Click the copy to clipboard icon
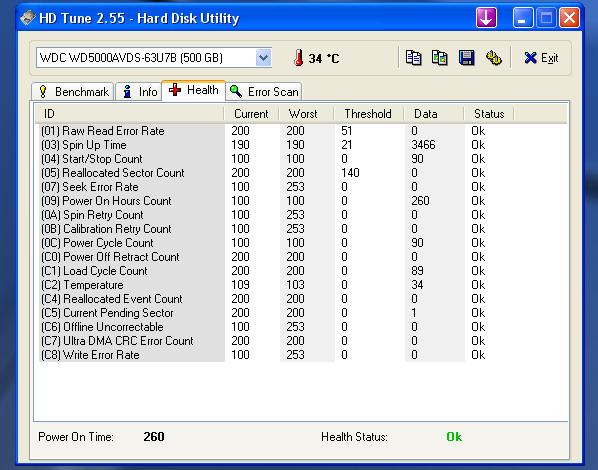Viewport: 598px width, 470px height. [x=413, y=58]
